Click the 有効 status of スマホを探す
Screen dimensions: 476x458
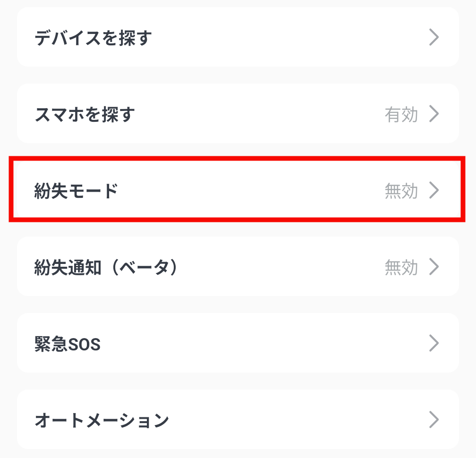401,114
